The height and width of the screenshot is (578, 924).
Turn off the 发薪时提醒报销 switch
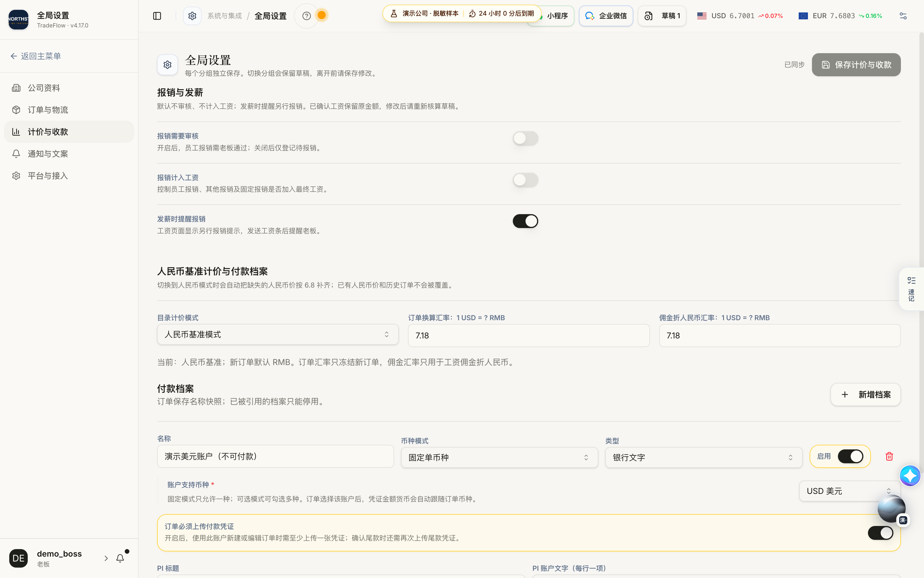pyautogui.click(x=526, y=221)
